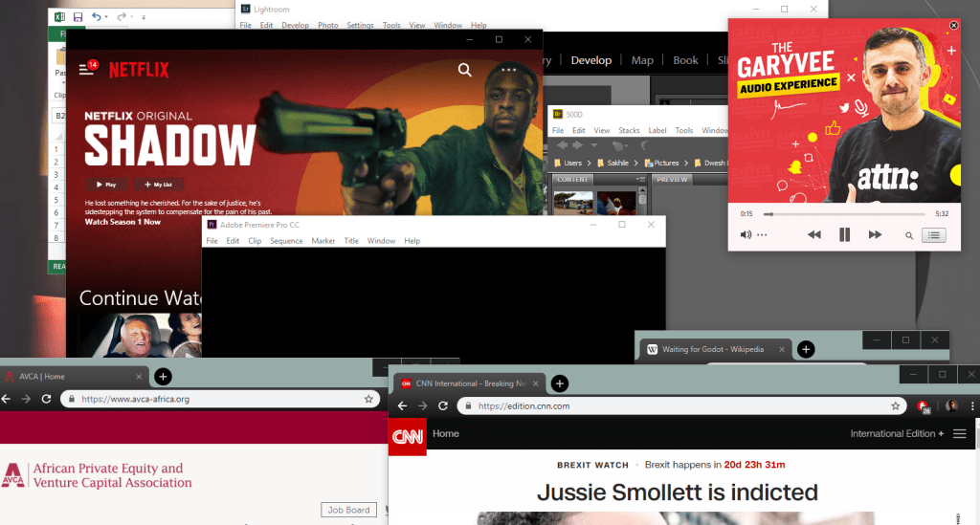This screenshot has height=525, width=980.
Task: Close the GaryVee audio player overlay
Action: (x=954, y=26)
